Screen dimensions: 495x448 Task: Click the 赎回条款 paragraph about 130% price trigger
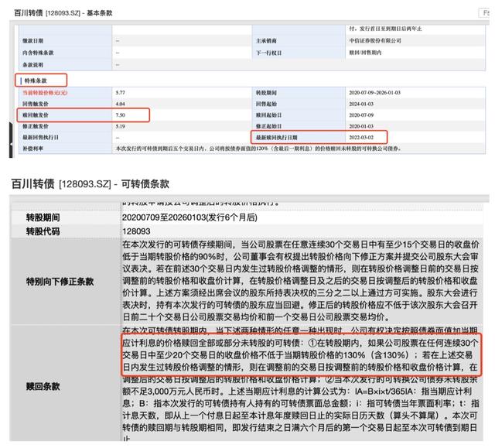pos(301,355)
